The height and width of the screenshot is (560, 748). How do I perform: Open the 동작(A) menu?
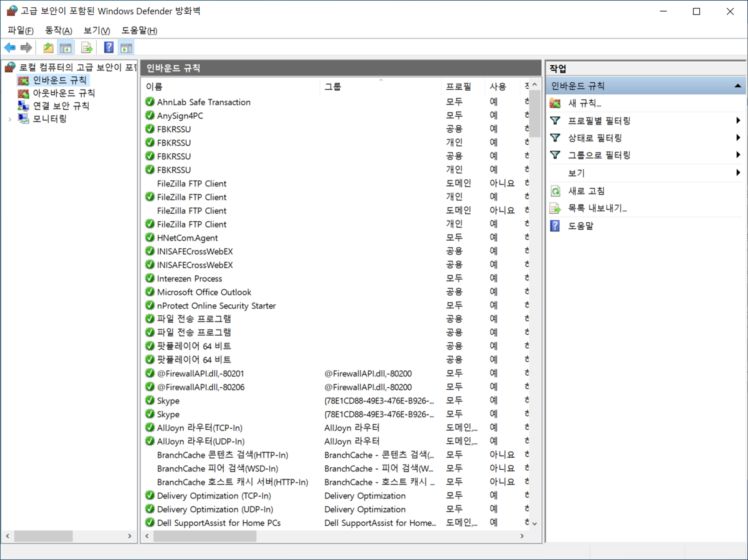point(59,31)
